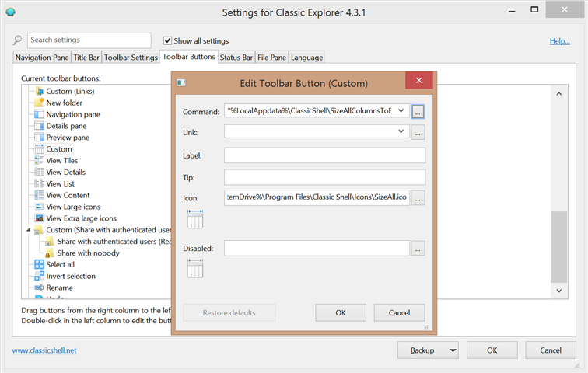Open the Link combo box dropdown arrow
Viewport: 588px width, 373px height.
(x=401, y=131)
